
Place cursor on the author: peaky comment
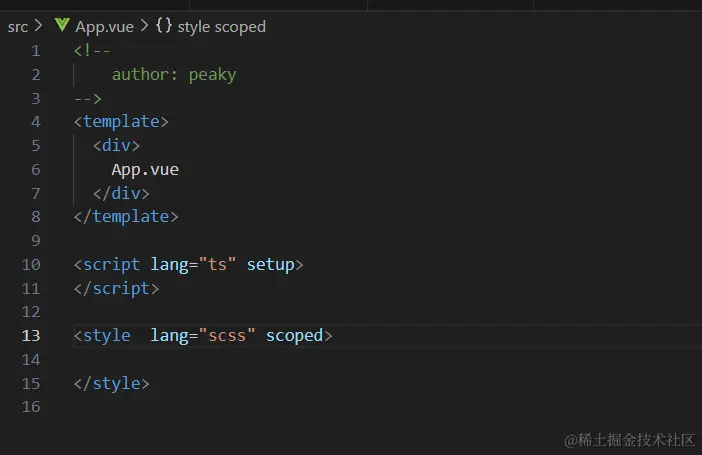[x=174, y=74]
